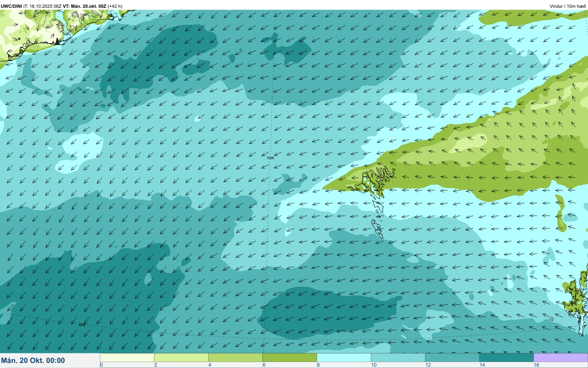
Task: Click the 'Mán. 20.okt. 00Z' valid time text
Action: (89, 6)
